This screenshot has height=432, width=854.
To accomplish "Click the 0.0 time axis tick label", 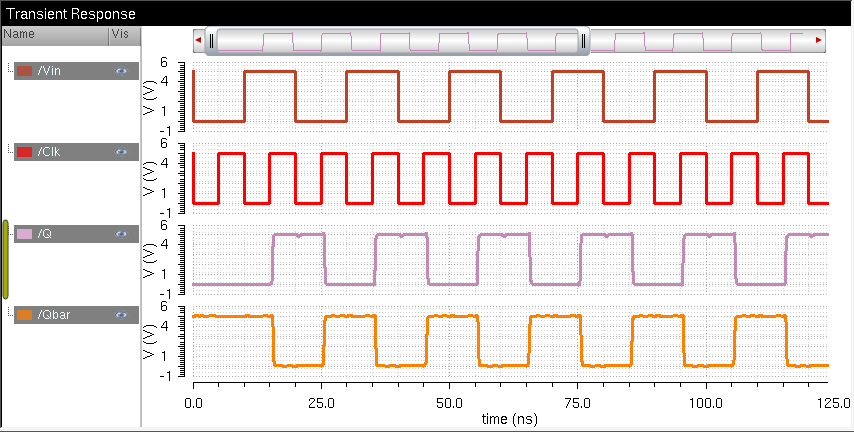I will (193, 404).
